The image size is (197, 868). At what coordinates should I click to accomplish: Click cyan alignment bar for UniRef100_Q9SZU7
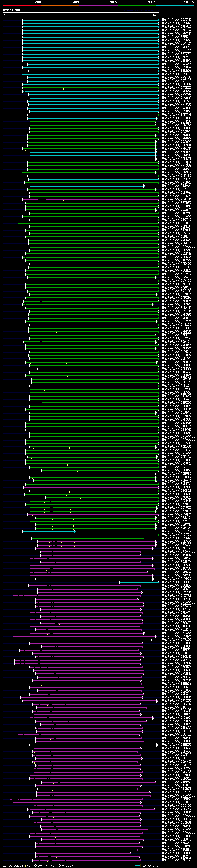(x=91, y=20)
